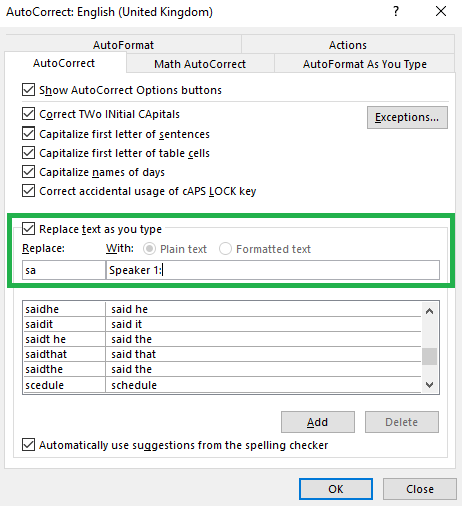462x506 pixels.
Task: Click the OK button
Action: [336, 489]
